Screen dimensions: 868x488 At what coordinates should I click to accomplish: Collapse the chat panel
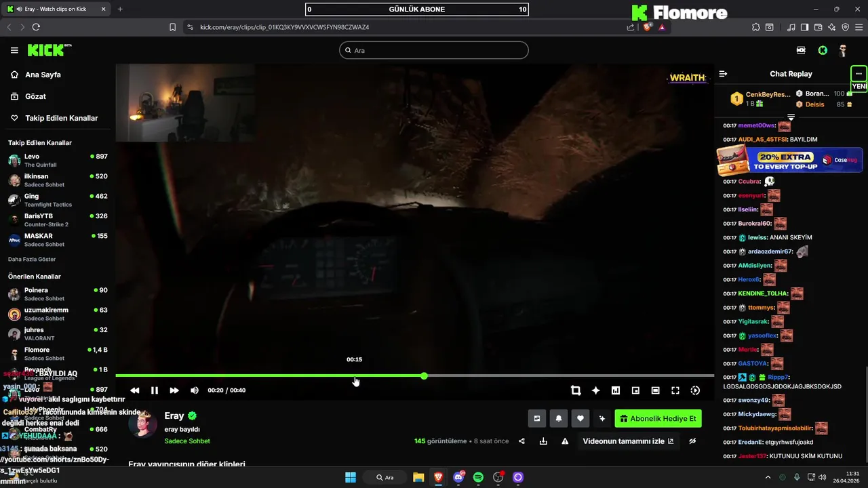click(723, 74)
